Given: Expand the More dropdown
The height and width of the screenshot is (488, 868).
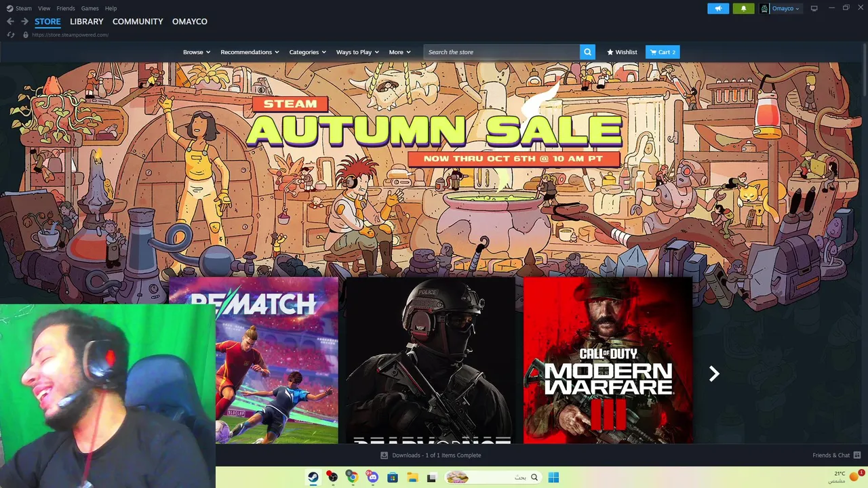Looking at the screenshot, I should click(399, 52).
